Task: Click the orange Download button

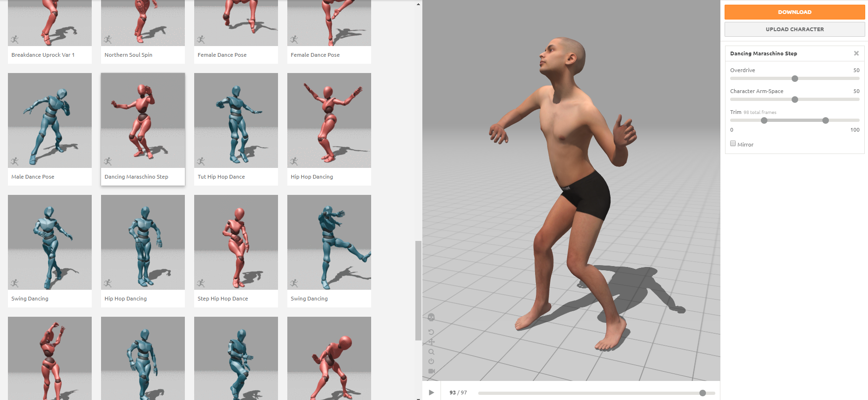Action: (x=794, y=12)
